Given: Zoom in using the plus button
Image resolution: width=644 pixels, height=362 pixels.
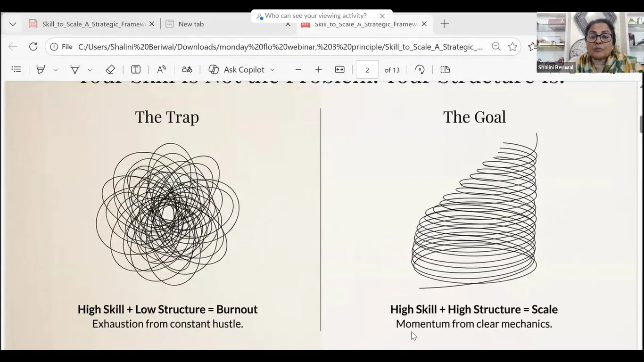Looking at the screenshot, I should pyautogui.click(x=319, y=70).
